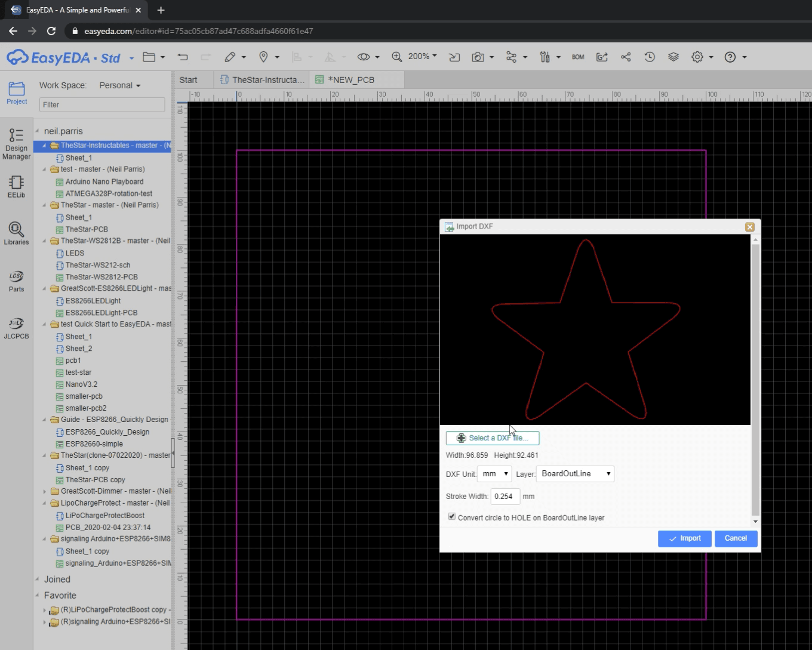The height and width of the screenshot is (650, 812).
Task: Open the LCSC Parts panel
Action: [16, 279]
